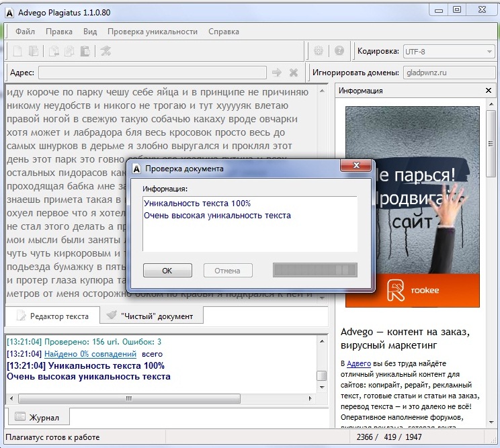Select the Журнал tab
The height and width of the screenshot is (448, 500).
coord(40,418)
